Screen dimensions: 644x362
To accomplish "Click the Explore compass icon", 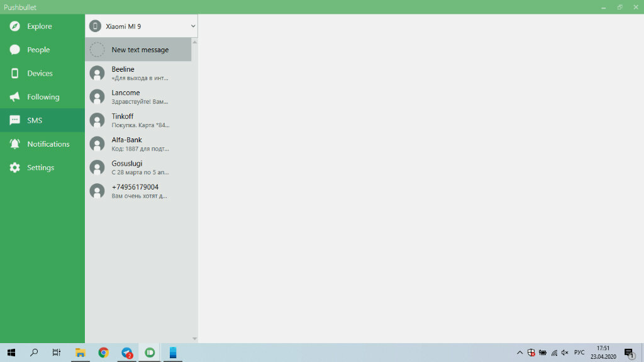I will point(15,26).
